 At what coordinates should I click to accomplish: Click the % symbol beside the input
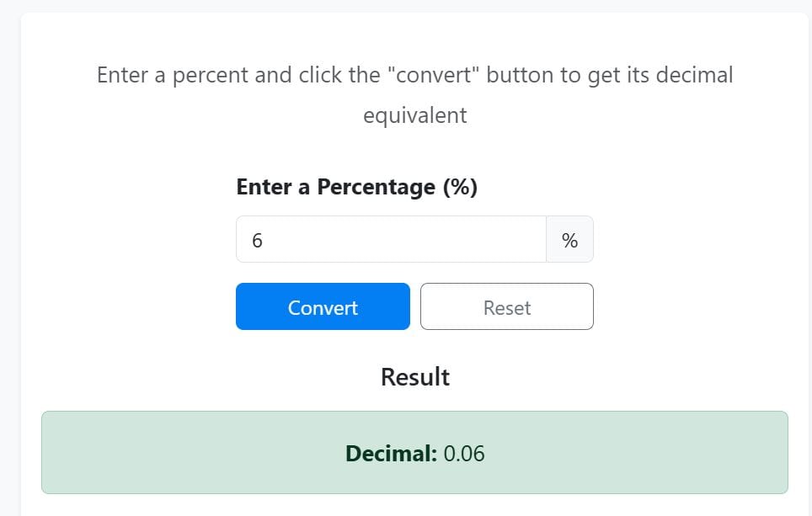(570, 239)
